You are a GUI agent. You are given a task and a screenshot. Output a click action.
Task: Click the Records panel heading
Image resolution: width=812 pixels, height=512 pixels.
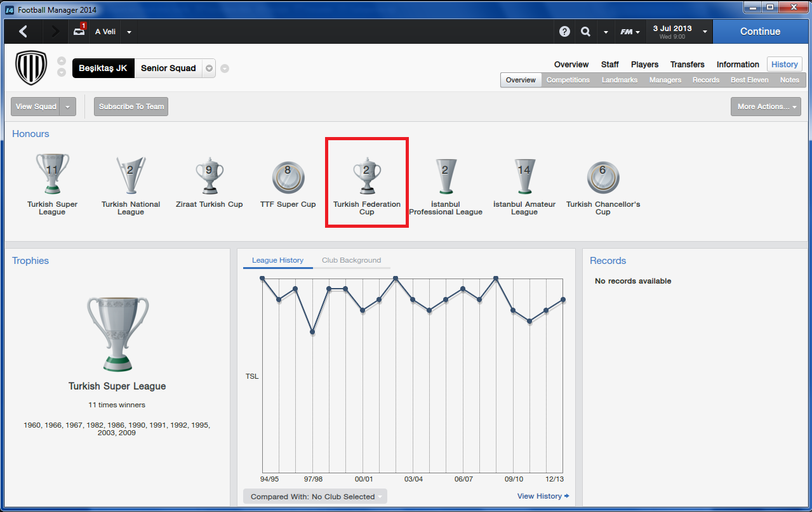[608, 261]
